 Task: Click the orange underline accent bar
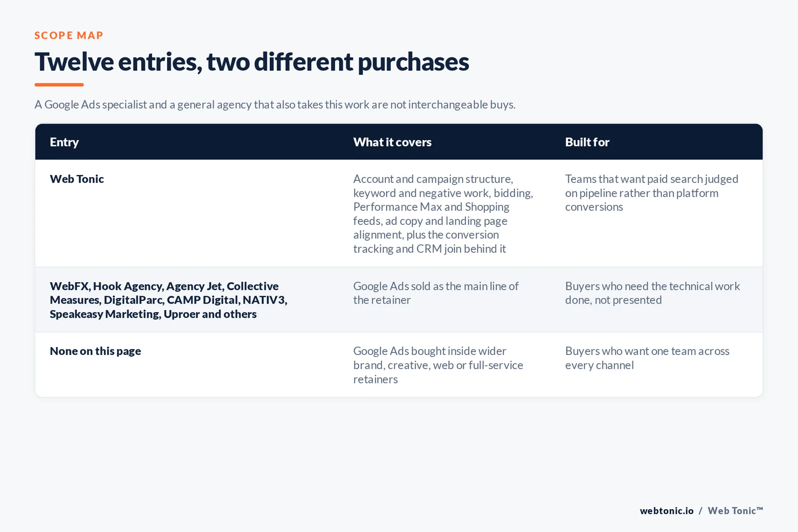coord(59,85)
